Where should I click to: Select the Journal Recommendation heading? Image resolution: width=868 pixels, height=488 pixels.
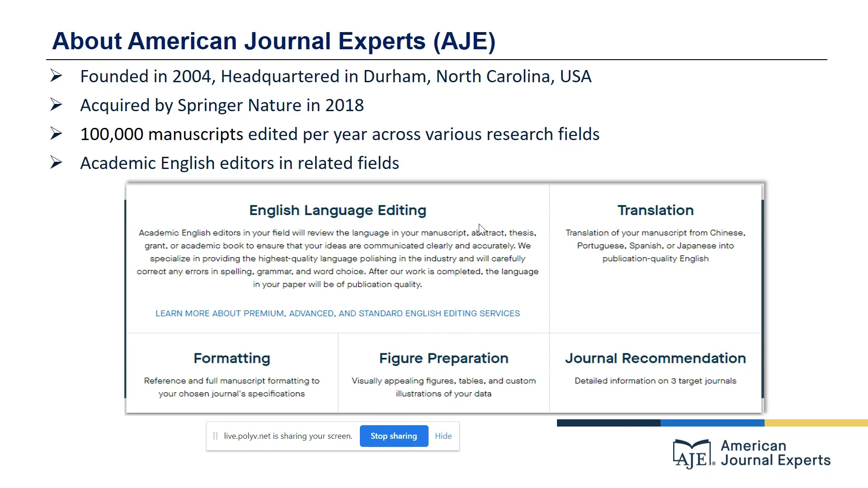656,358
